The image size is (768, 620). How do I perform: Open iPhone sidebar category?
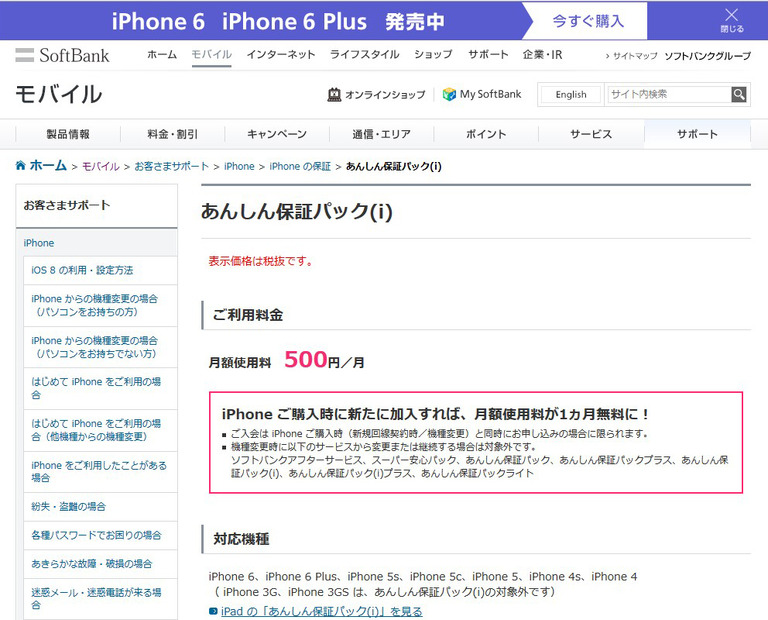96,243
